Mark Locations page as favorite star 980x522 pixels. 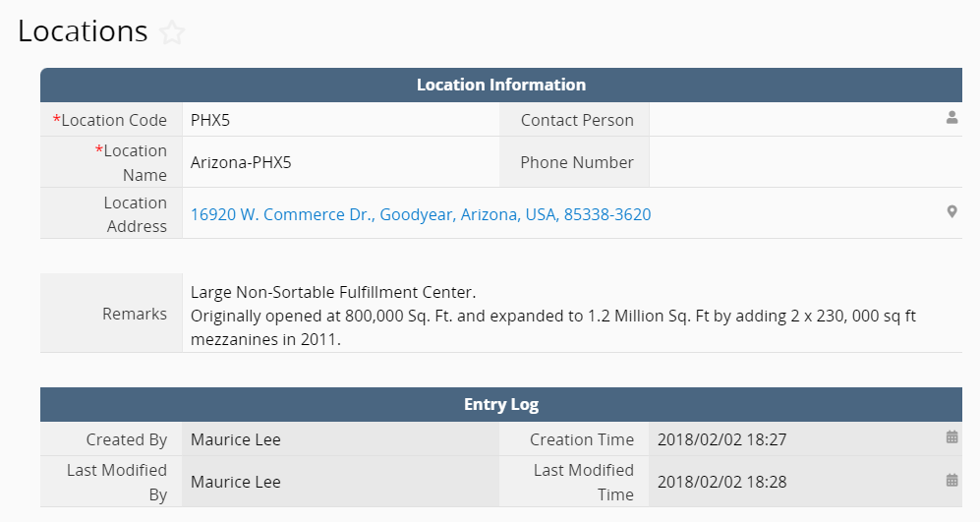(172, 32)
